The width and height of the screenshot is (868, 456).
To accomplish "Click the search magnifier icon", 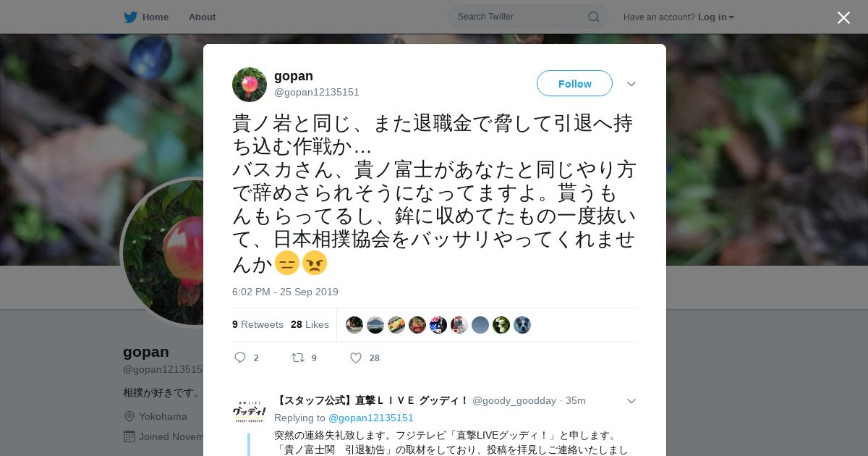I will coord(593,17).
